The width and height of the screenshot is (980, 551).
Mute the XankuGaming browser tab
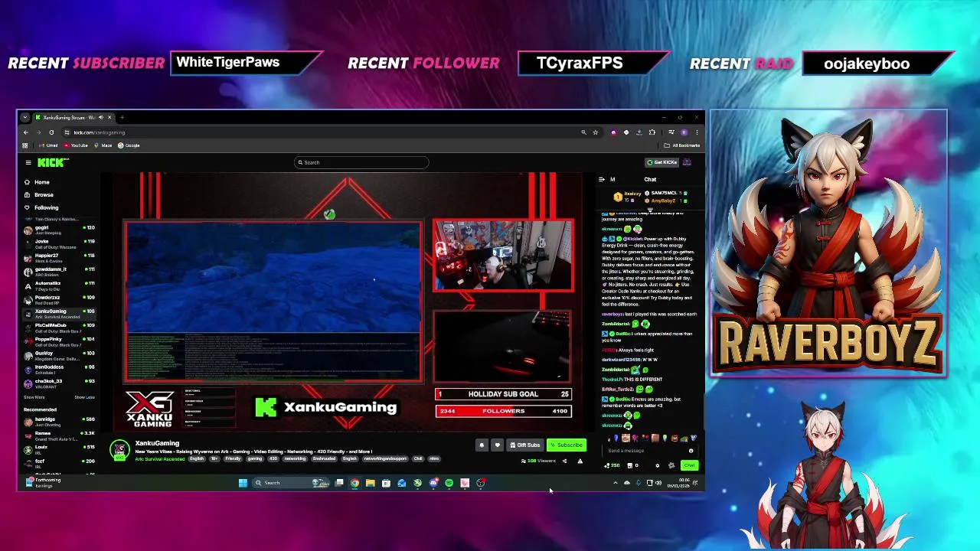(x=100, y=117)
